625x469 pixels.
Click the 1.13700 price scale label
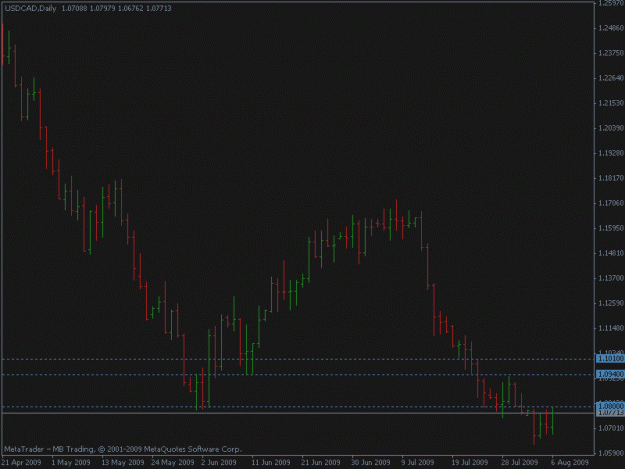(611, 278)
